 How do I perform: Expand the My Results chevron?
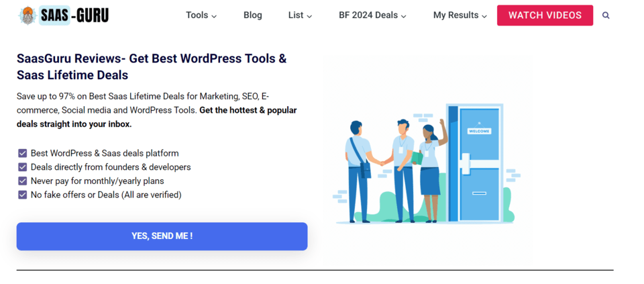click(x=484, y=16)
